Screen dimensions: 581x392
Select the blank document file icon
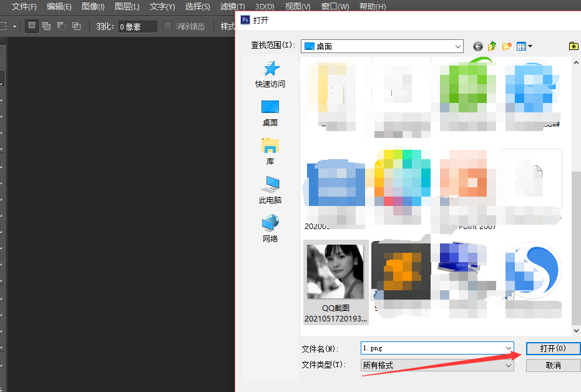pos(532,179)
